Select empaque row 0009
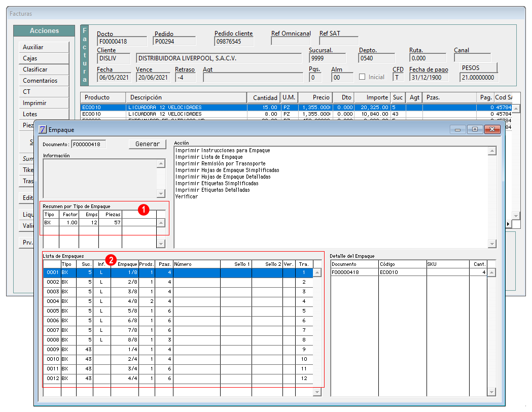Screen dimensions: 532x412 (178, 350)
